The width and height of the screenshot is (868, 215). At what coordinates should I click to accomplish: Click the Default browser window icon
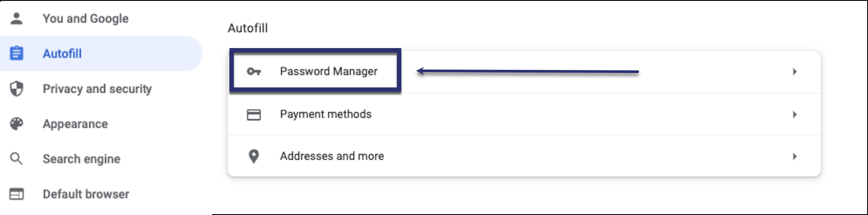coord(17,194)
